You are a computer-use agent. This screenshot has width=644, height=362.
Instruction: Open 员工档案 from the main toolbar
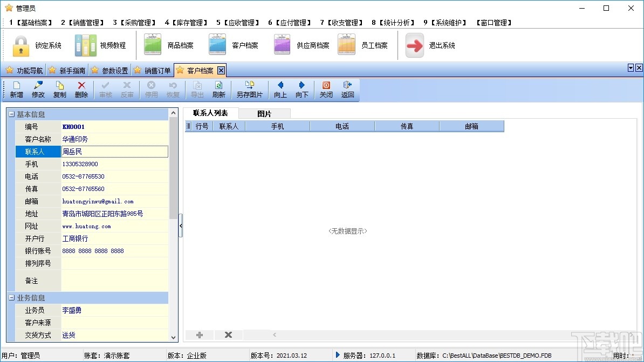pyautogui.click(x=362, y=45)
